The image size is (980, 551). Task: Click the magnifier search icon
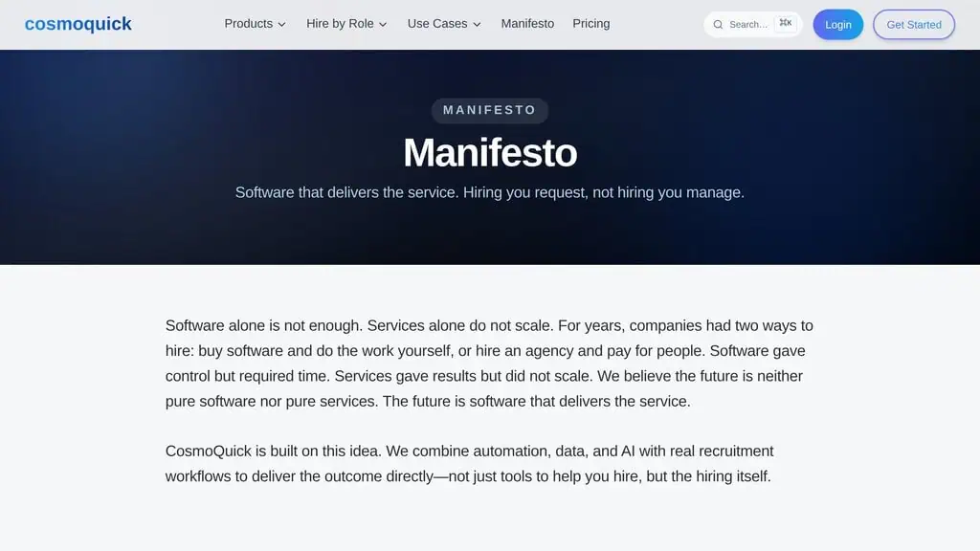718,24
